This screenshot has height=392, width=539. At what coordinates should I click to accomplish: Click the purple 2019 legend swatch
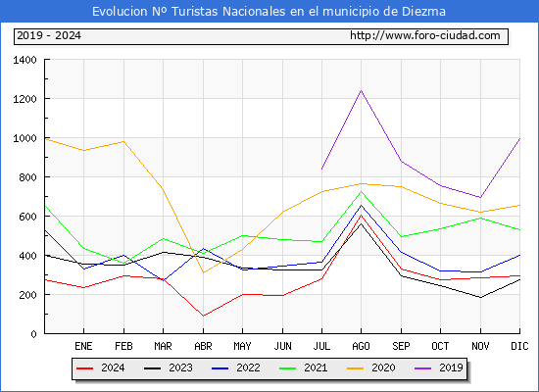422,368
